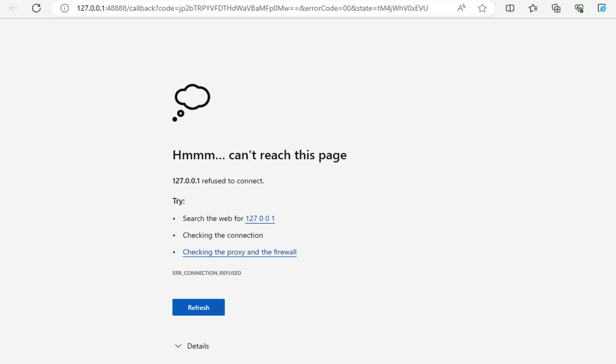This screenshot has width=616, height=364.
Task: Expand the Details section
Action: (192, 346)
